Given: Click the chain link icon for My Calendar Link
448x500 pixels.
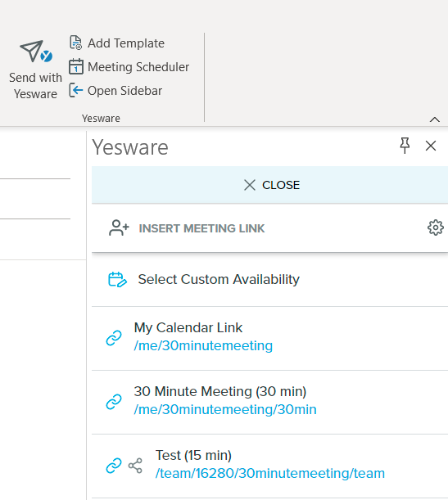Looking at the screenshot, I should coord(114,338).
